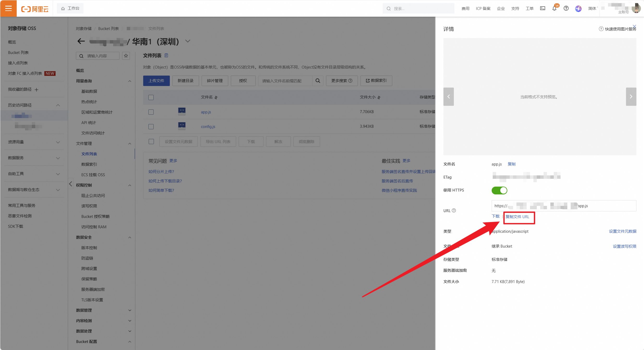Click the 上传文件 button
This screenshot has width=644, height=350.
point(156,81)
